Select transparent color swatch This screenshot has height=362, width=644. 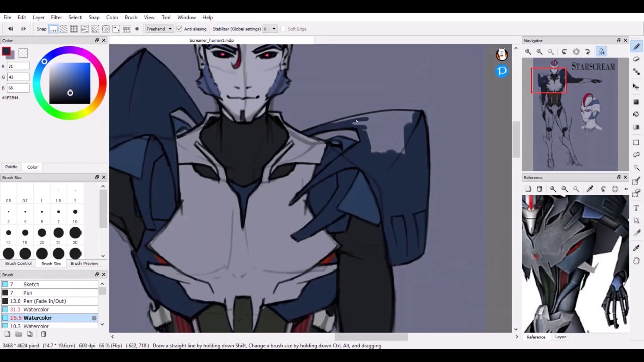23,53
